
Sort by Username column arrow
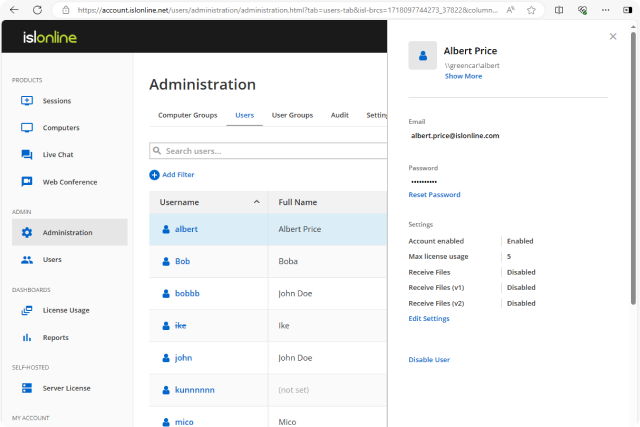(257, 202)
